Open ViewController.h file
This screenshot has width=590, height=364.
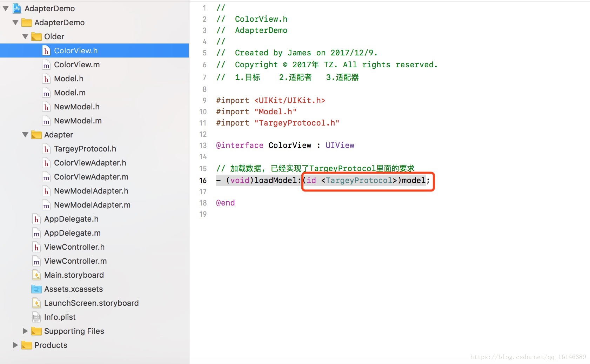tap(74, 247)
